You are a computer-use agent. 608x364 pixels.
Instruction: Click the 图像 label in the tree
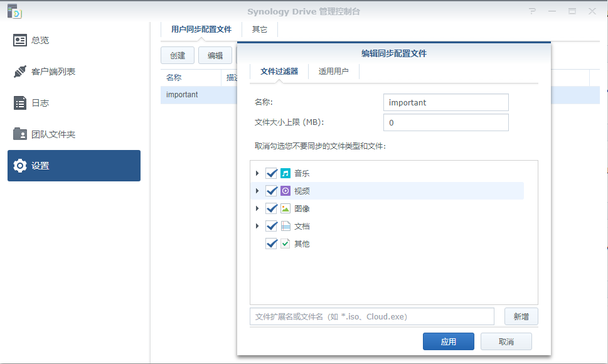pyautogui.click(x=302, y=208)
